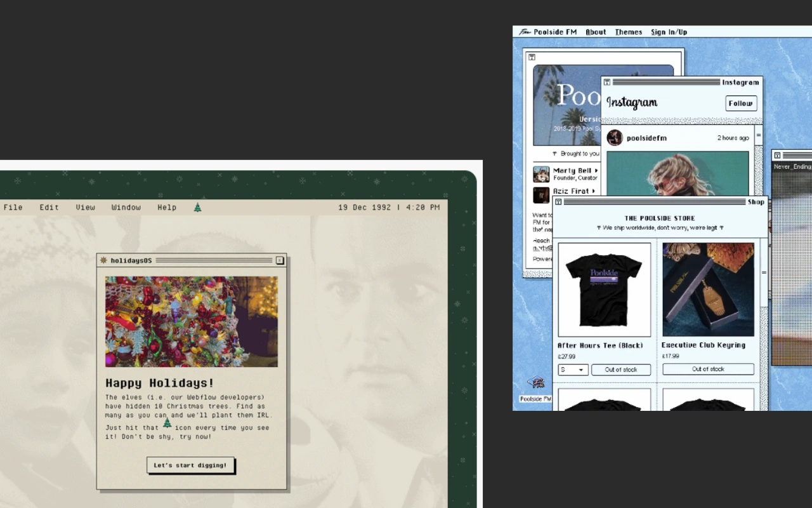
Task: Click the palm icon on the Never_Ending window
Action: 777,156
